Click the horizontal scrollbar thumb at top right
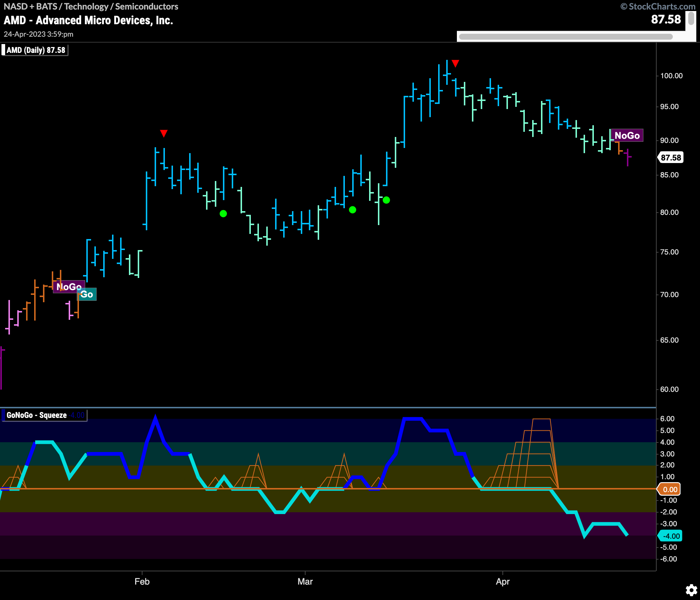The height and width of the screenshot is (600, 700). coord(566,36)
